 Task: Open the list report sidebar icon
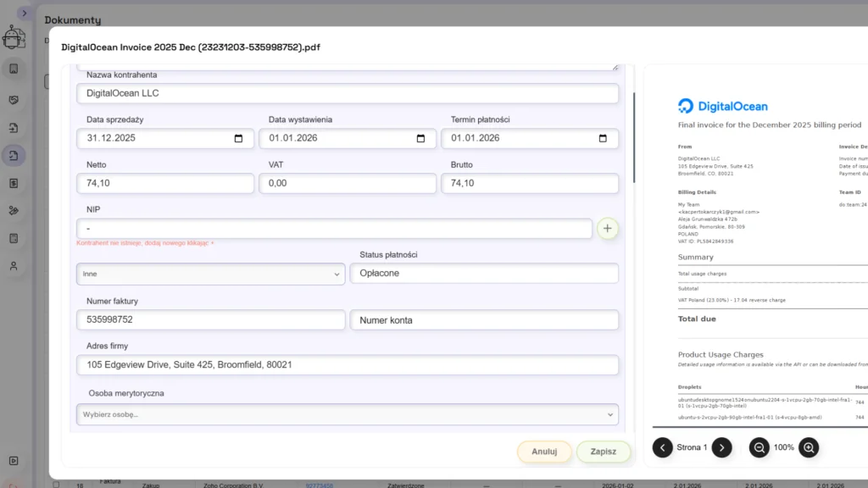pyautogui.click(x=14, y=238)
